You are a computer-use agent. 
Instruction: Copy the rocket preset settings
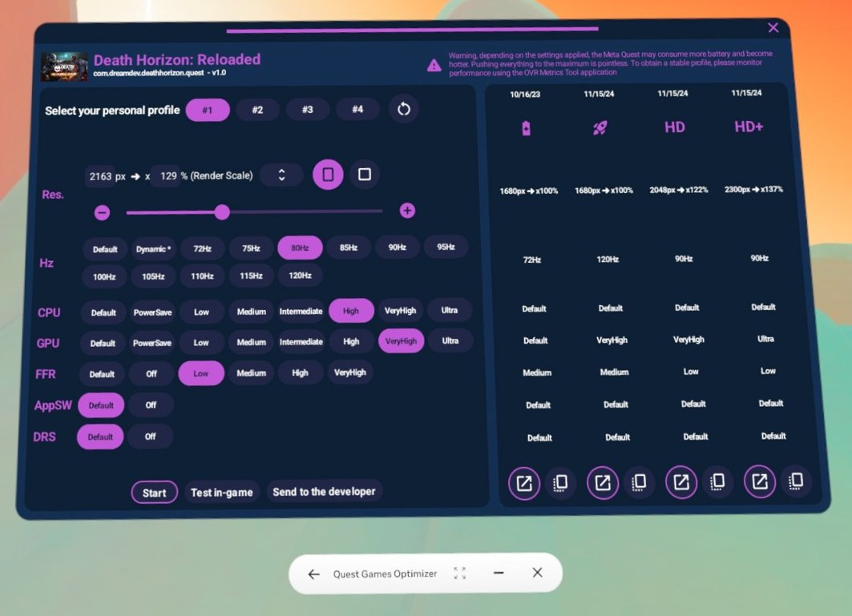click(639, 482)
